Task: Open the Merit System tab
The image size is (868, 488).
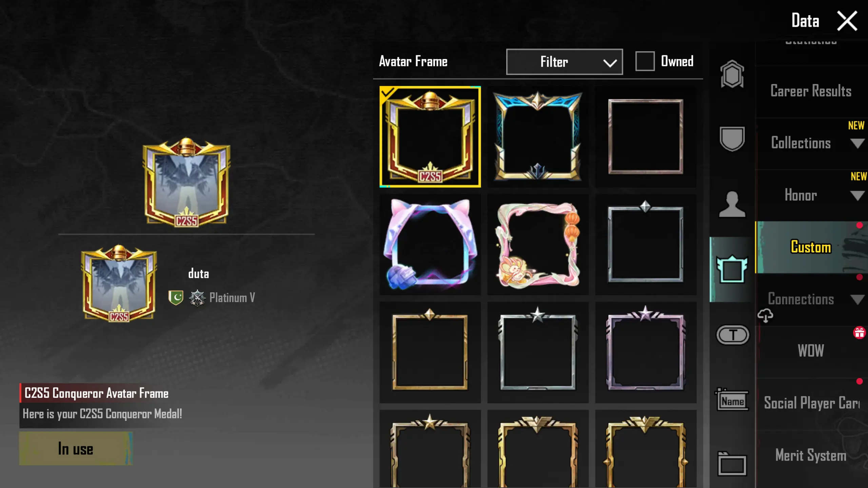Action: click(811, 455)
